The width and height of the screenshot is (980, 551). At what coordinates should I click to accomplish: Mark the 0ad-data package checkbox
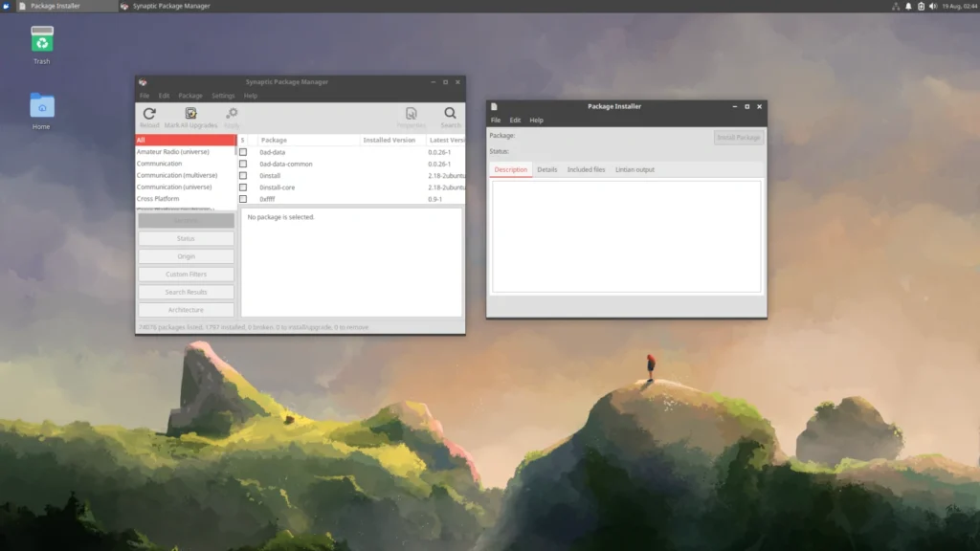pyautogui.click(x=243, y=152)
